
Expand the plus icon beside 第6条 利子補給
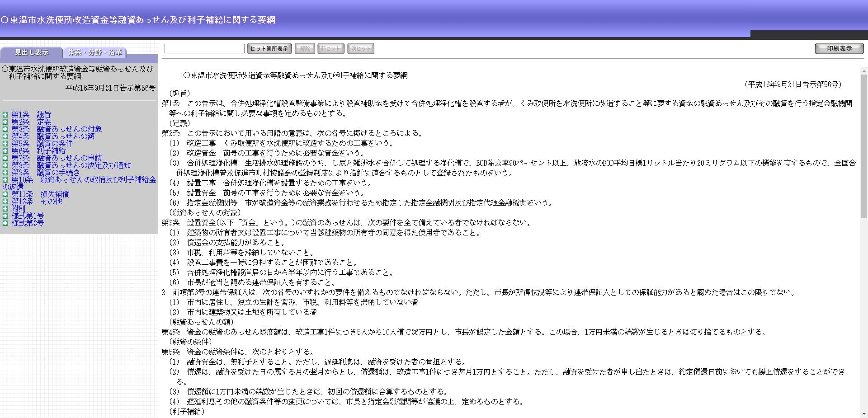(x=5, y=151)
